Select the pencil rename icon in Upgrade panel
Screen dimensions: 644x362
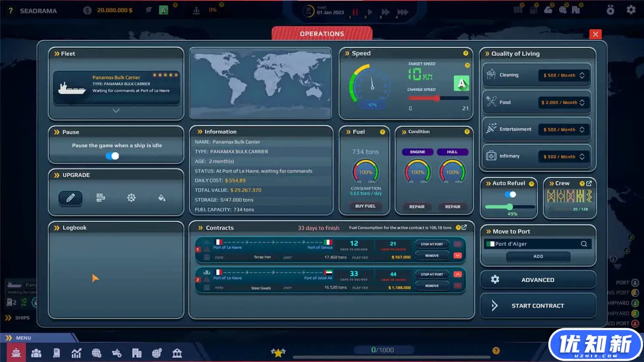pos(70,198)
